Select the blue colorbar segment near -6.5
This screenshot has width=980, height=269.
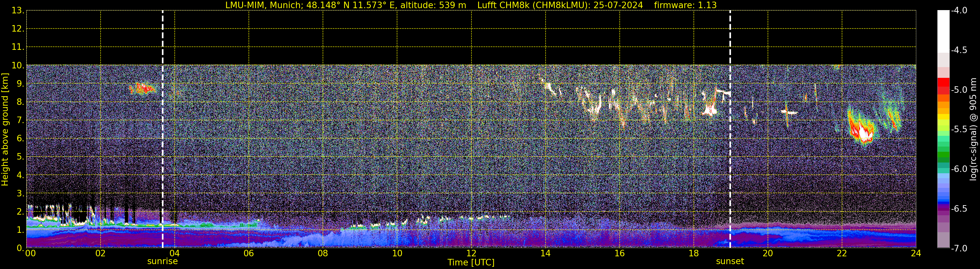943,198
